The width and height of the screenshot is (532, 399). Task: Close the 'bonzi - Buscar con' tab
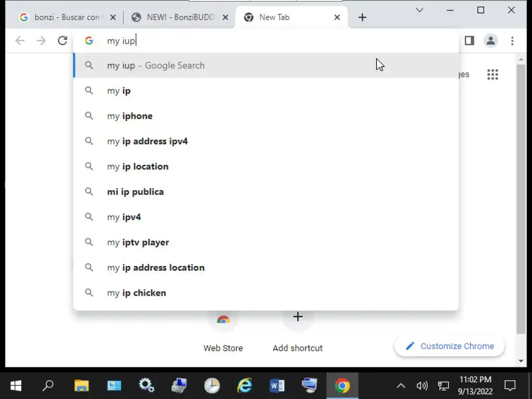pos(113,17)
